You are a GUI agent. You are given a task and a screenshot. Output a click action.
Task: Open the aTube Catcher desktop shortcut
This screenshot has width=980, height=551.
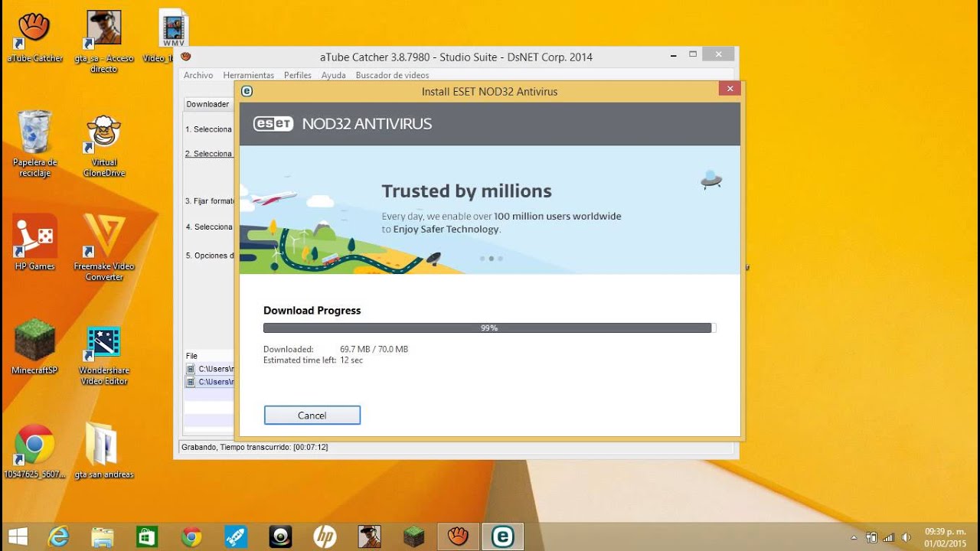(x=34, y=37)
